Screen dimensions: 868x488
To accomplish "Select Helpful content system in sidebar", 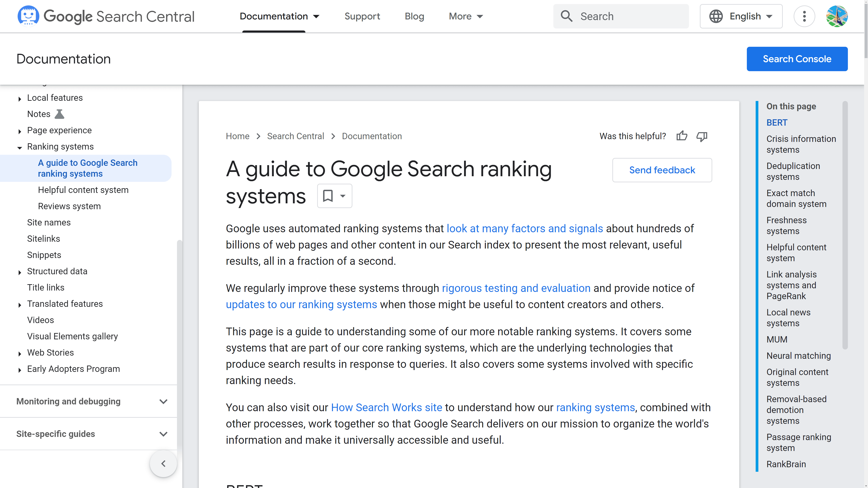I will (x=83, y=190).
